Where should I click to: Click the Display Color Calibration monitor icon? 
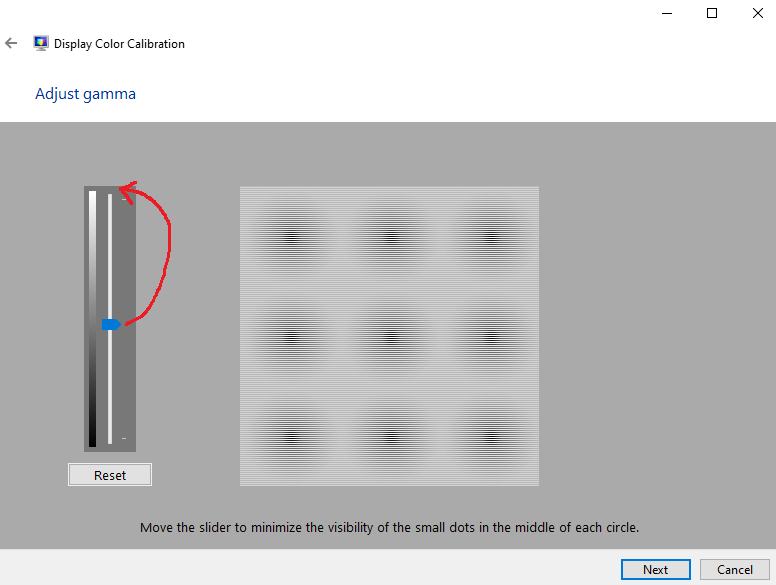(41, 44)
